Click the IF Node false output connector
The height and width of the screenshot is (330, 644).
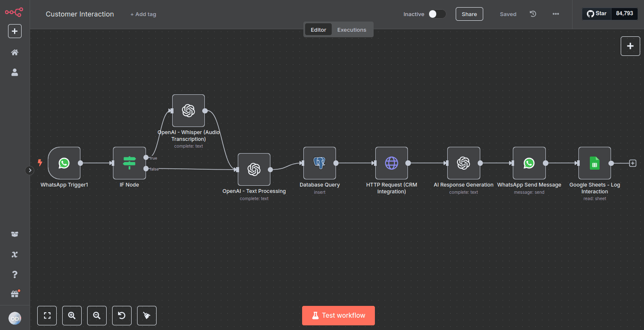coord(146,169)
